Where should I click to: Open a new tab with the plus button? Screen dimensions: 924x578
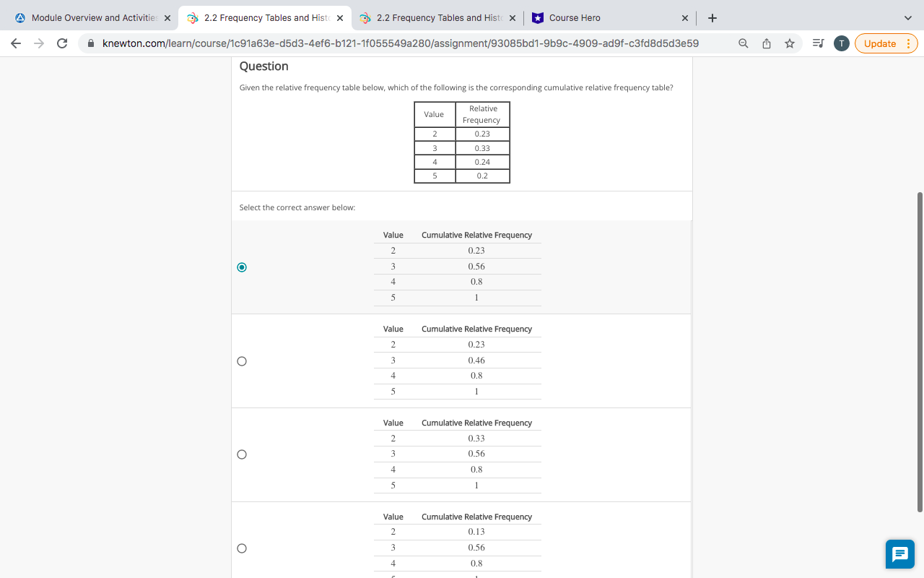(712, 17)
